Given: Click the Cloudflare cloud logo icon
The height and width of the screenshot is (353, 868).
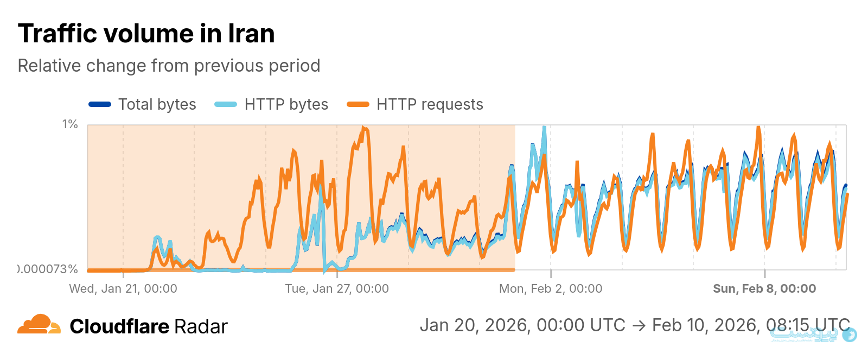Looking at the screenshot, I should tap(39, 325).
